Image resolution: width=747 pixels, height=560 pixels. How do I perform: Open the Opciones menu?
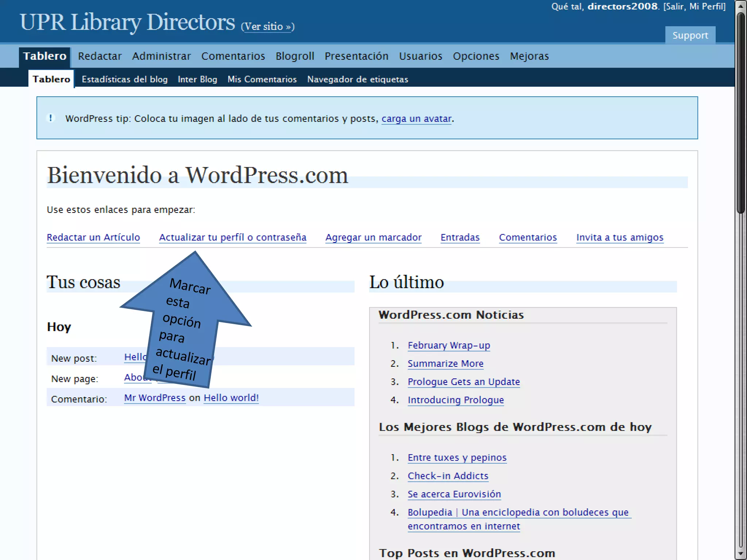pyautogui.click(x=476, y=56)
